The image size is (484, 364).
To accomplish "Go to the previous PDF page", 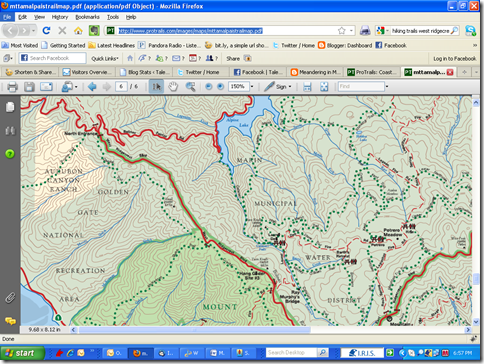I will click(x=92, y=87).
